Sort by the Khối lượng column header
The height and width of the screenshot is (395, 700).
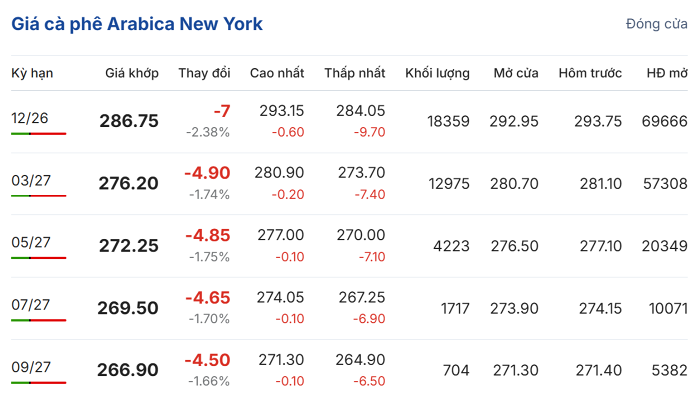437,73
